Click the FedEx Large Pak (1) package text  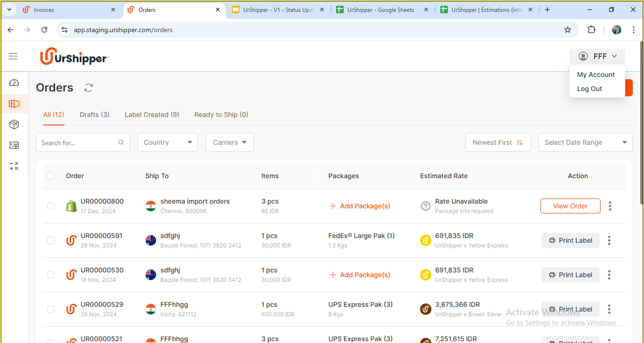[361, 236]
